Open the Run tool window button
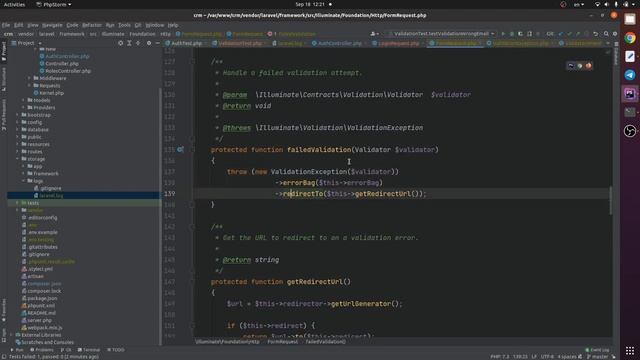 coord(17,350)
